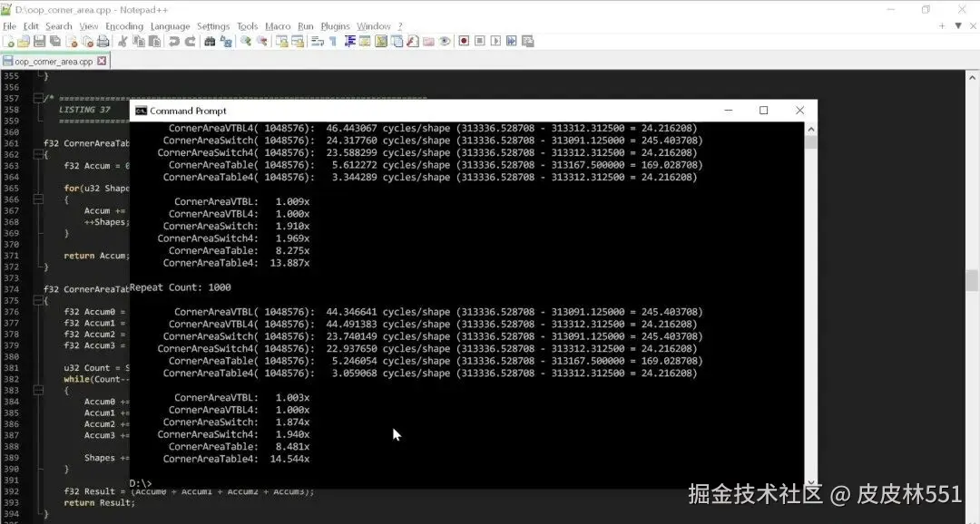Screen dimensions: 980x524
Task: Create a new document with New icon
Action: (x=8, y=41)
